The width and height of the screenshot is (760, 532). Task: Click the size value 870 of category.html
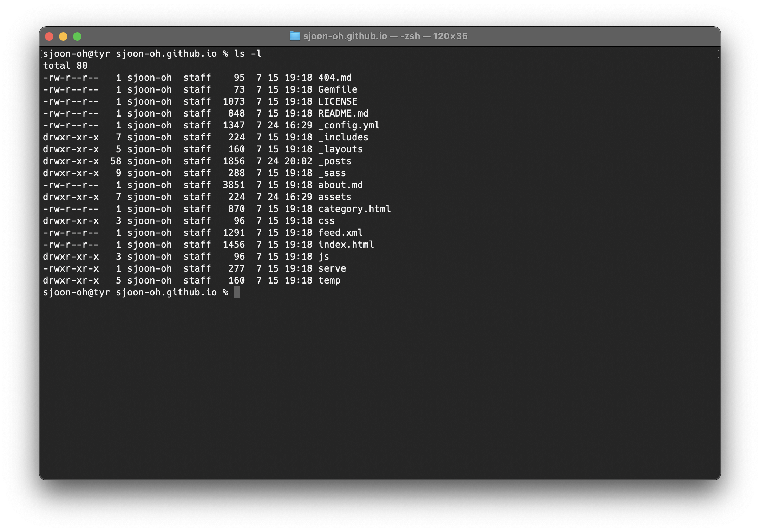click(x=236, y=209)
